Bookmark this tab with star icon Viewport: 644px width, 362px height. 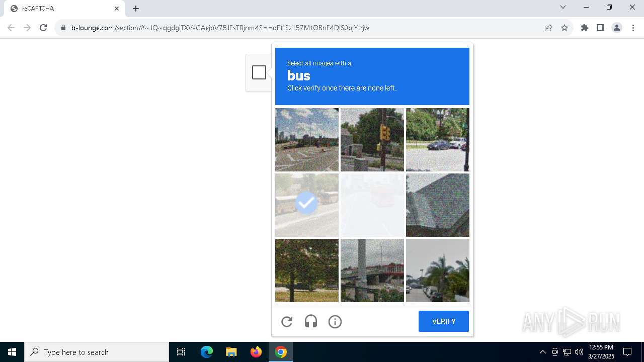pyautogui.click(x=565, y=28)
